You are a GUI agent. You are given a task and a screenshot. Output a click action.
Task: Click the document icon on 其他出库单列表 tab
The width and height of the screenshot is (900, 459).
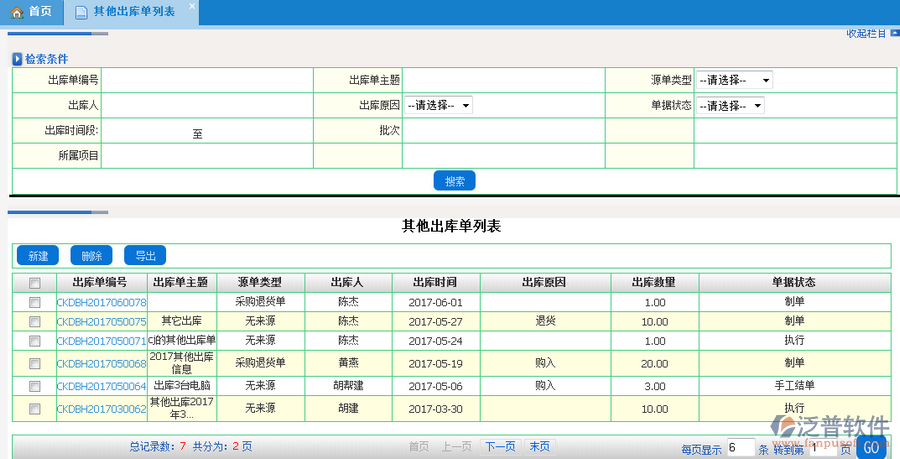coord(81,12)
